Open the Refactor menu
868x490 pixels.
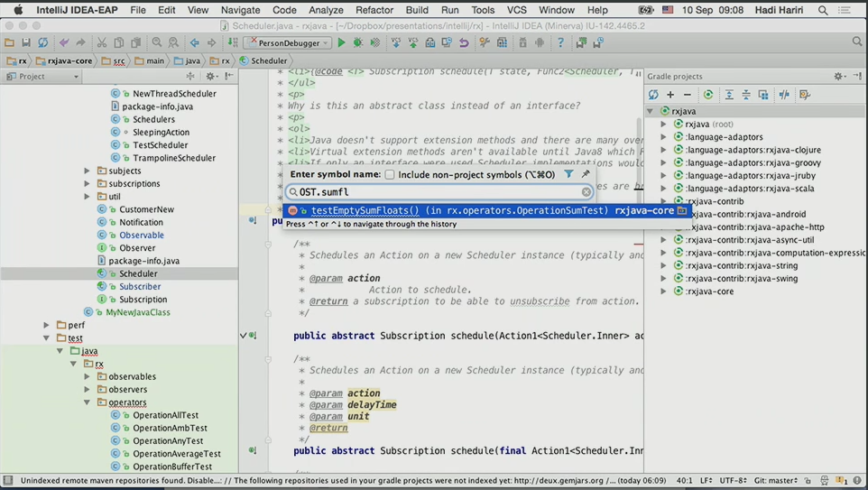[374, 10]
